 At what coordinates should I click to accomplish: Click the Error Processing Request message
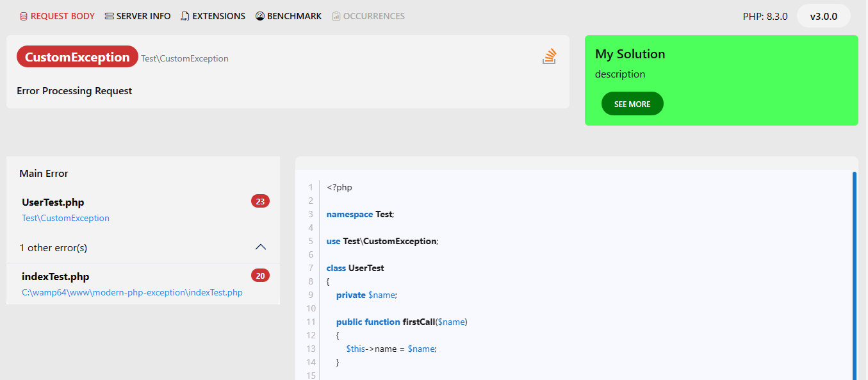[x=74, y=91]
